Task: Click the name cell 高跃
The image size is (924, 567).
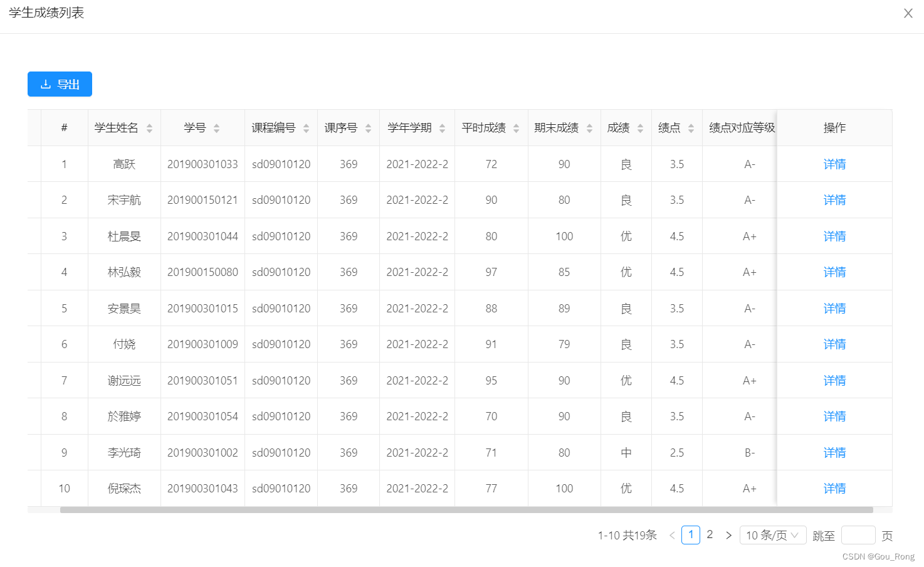Action: click(124, 164)
